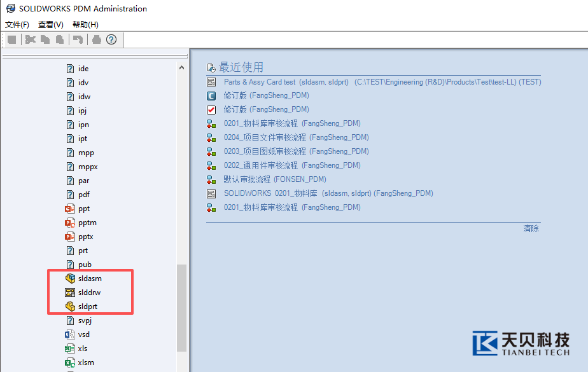Select the mpp file type entry
Viewport: 588px width, 372px height.
click(87, 153)
